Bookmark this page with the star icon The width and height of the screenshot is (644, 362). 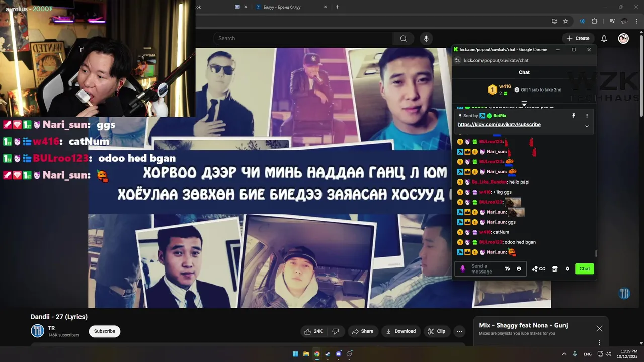point(566,21)
